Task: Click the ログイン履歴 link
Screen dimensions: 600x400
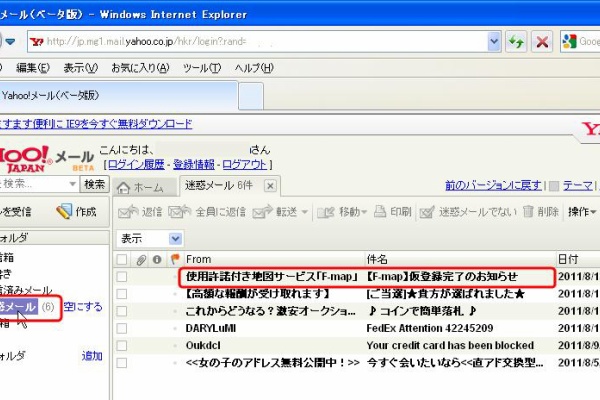Action: click(x=137, y=165)
